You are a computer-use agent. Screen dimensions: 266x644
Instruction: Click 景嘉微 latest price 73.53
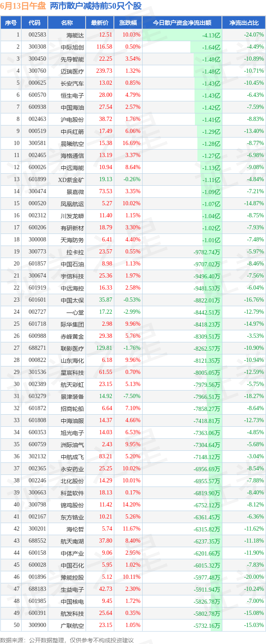(x=106, y=192)
